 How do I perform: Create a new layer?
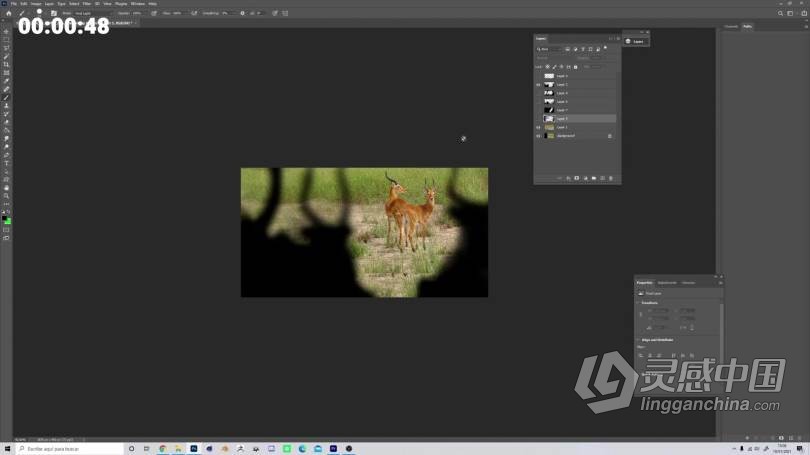[x=602, y=178]
